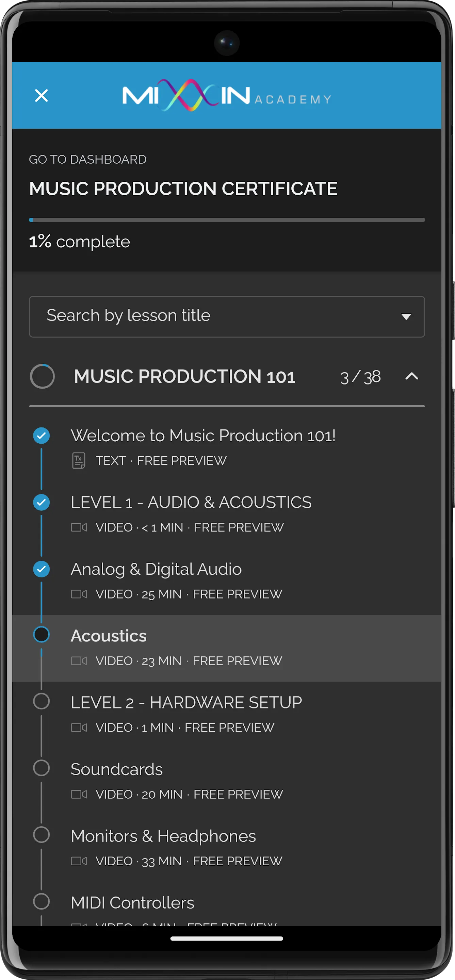This screenshot has height=980, width=455.
Task: Close the course menu with the X icon
Action: point(41,96)
